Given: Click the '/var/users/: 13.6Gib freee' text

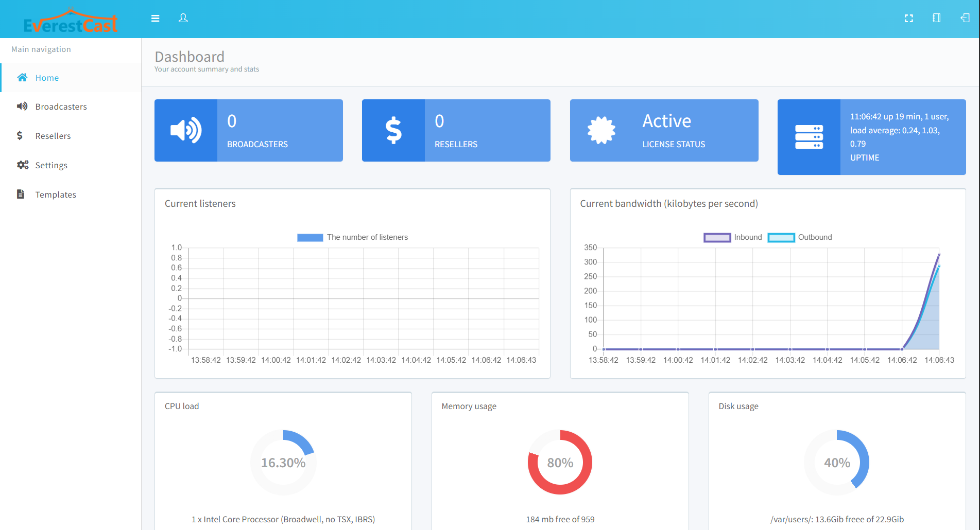Looking at the screenshot, I should (837, 519).
